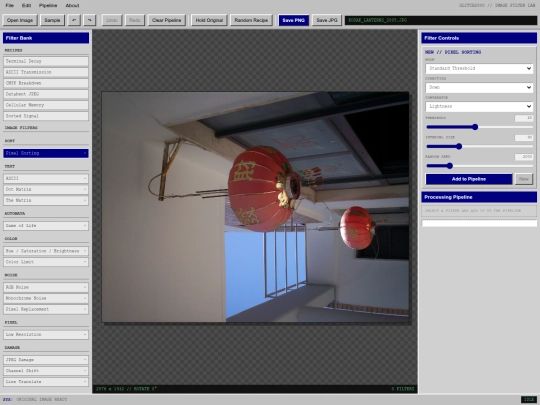Expand the ASCII filter chevron
The height and width of the screenshot is (405, 540).
(x=85, y=178)
